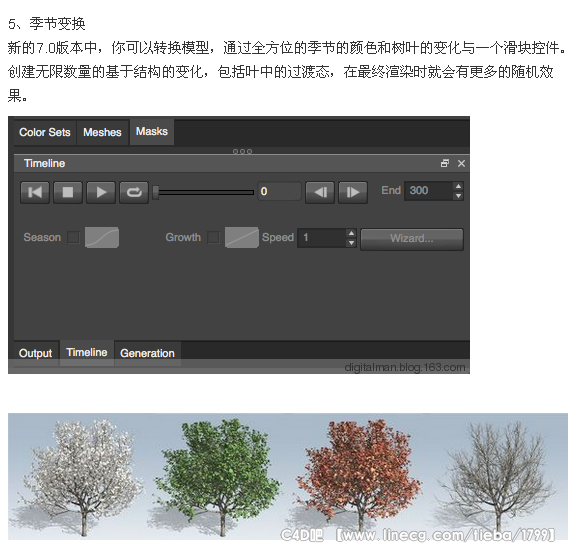The width and height of the screenshot is (581, 552).
Task: Switch to Meshes tab
Action: pos(102,132)
